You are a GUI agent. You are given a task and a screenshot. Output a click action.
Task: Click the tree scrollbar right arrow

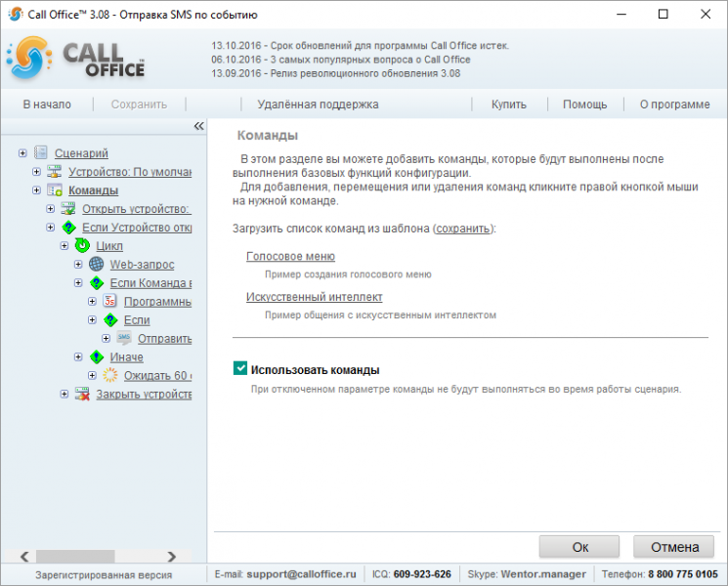[171, 556]
